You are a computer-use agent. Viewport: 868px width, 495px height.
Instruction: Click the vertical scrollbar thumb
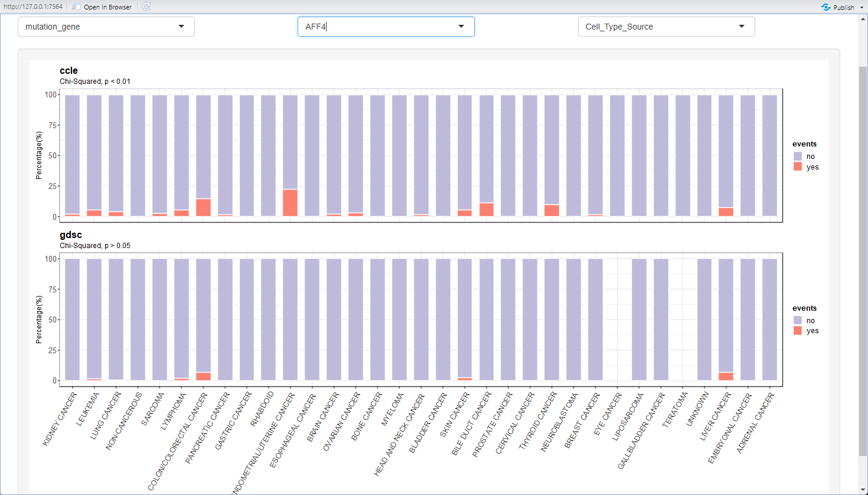[863, 261]
